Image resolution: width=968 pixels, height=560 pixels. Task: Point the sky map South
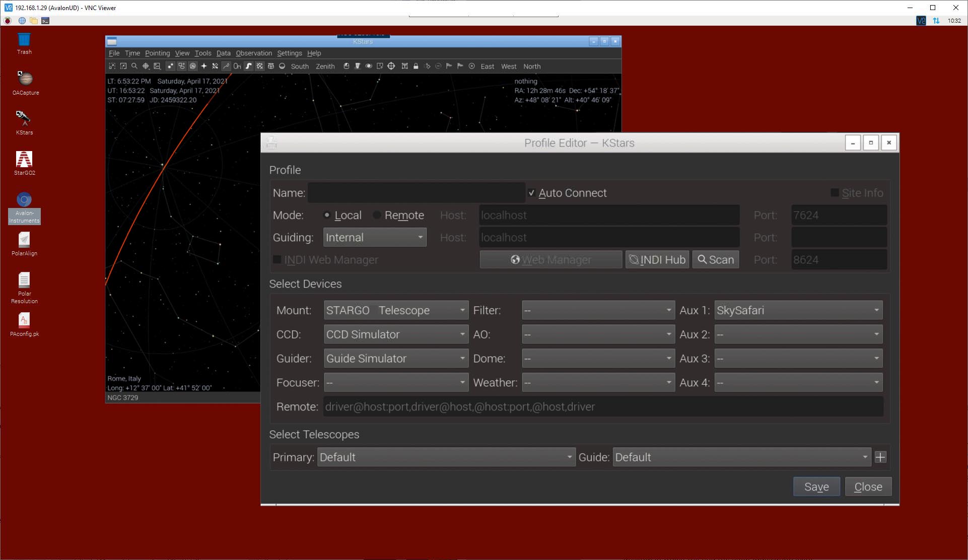[300, 66]
